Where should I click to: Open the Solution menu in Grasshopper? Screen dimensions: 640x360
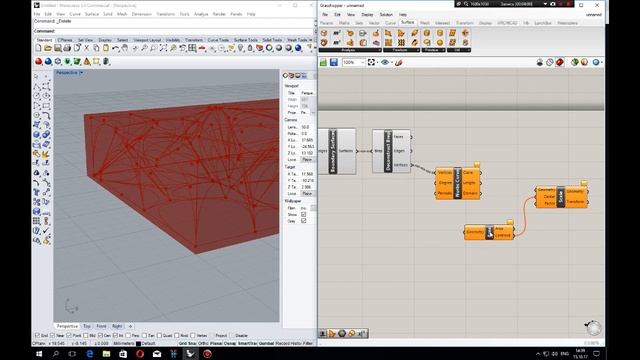(x=386, y=14)
